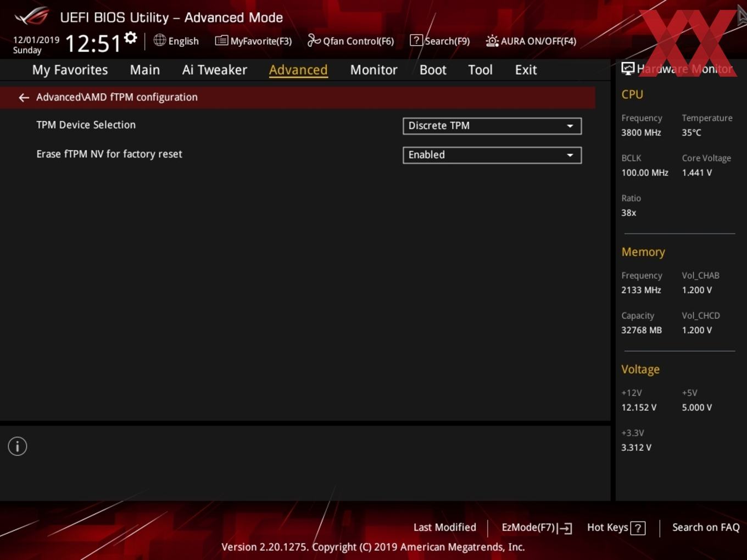Screen dimensions: 747x560
Task: Click BCLK value 100.00 MHz
Action: pos(645,172)
